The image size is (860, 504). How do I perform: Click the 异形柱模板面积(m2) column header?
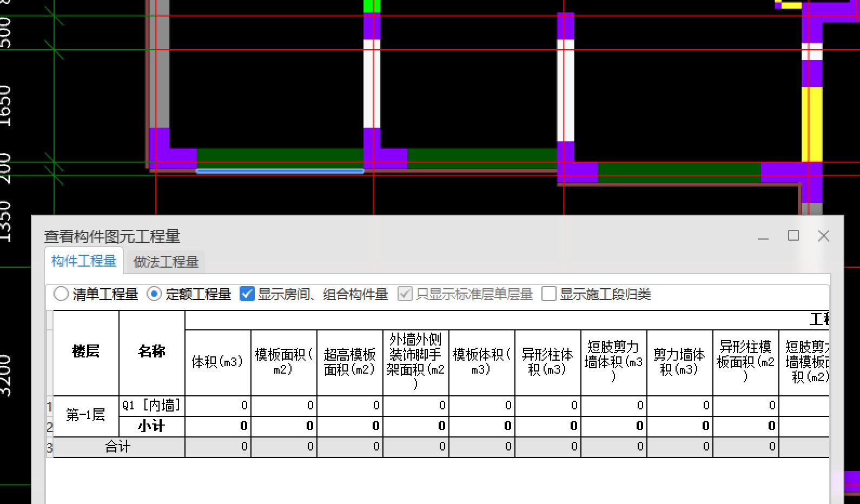click(746, 363)
